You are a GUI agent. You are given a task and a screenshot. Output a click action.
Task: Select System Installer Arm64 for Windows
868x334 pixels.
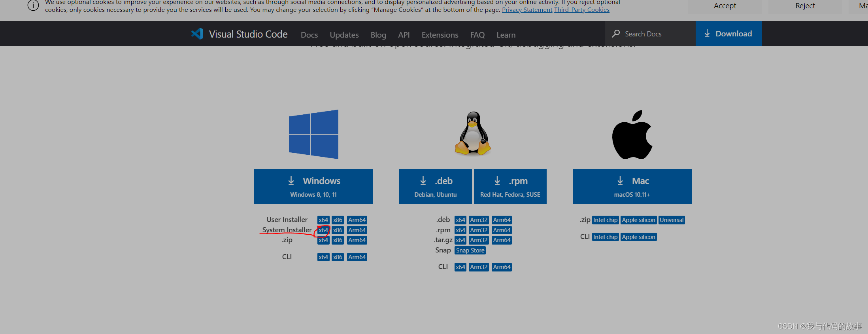click(x=357, y=230)
